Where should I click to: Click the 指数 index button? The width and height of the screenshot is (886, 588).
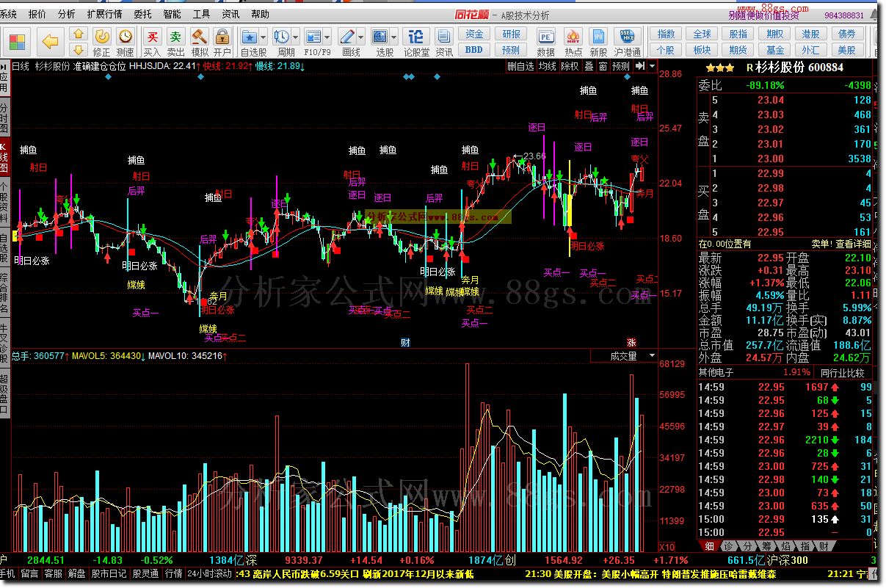tap(666, 34)
